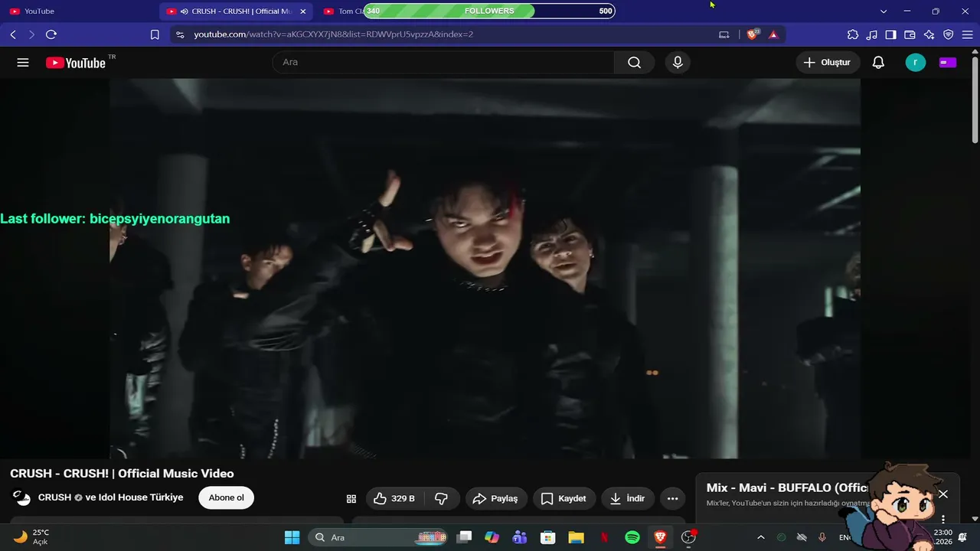Screen dimensions: 980x551
Task: Open Task View on the taskbar
Action: pos(464,537)
